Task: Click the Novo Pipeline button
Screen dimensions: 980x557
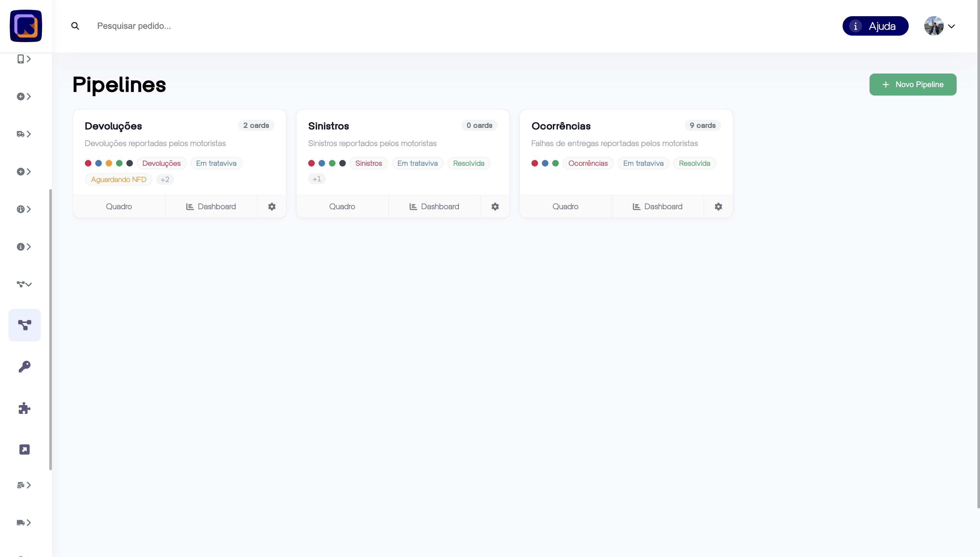Action: 912,85
